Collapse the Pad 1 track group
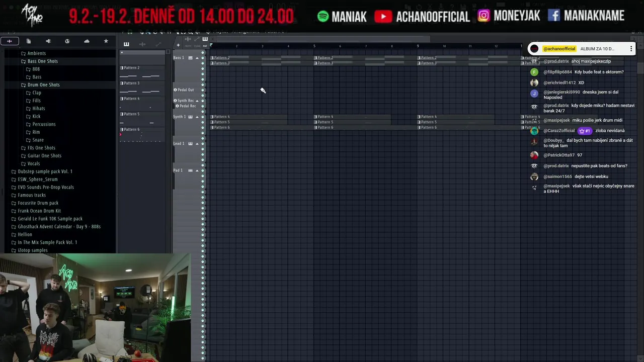The height and width of the screenshot is (362, 644). pyautogui.click(x=197, y=170)
